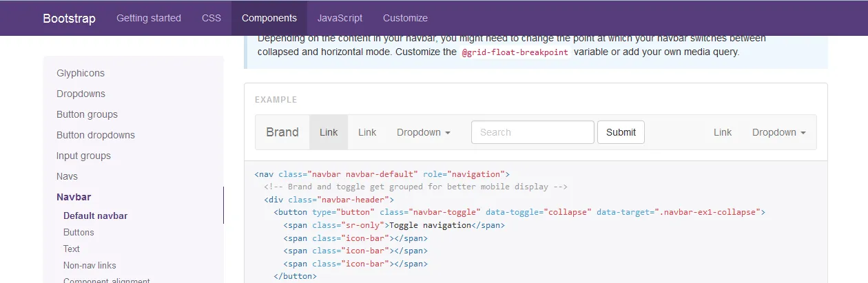Viewport: 868px width, 283px height.
Task: Click the active Link in example navbar
Action: tap(329, 132)
